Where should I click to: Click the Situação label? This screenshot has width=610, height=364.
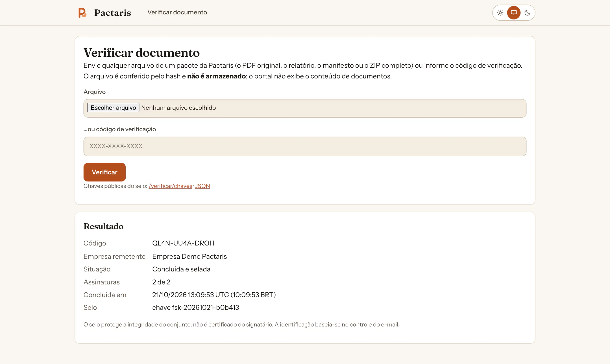coord(97,269)
